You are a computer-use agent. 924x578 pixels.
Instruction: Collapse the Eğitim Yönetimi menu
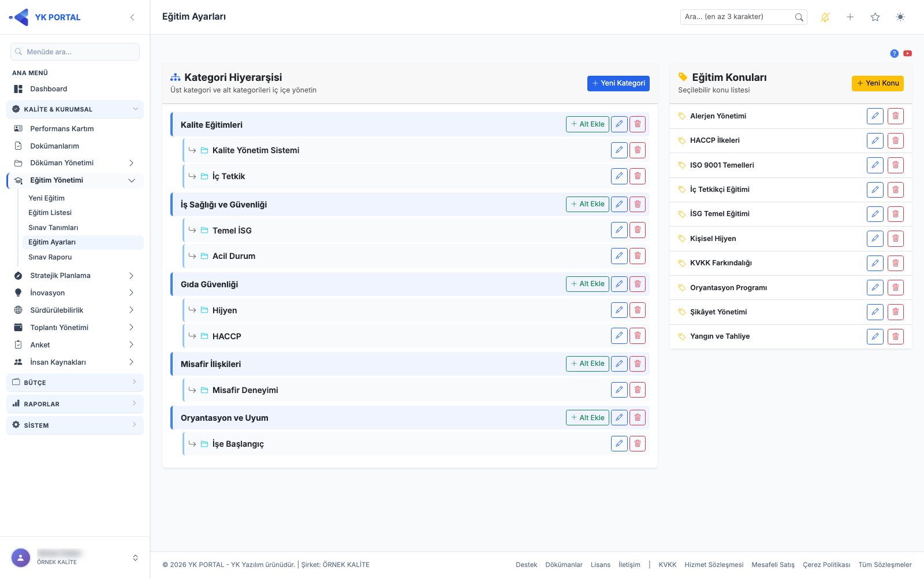[x=75, y=180]
